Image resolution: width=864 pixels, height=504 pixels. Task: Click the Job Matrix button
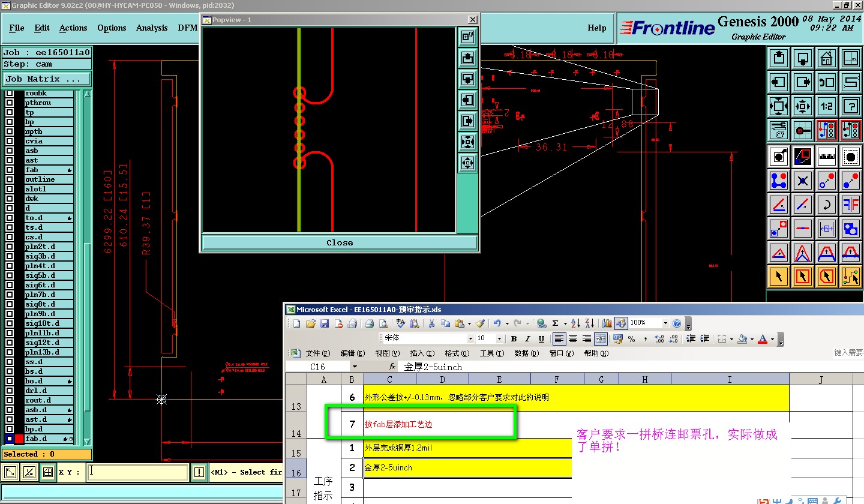pyautogui.click(x=47, y=79)
